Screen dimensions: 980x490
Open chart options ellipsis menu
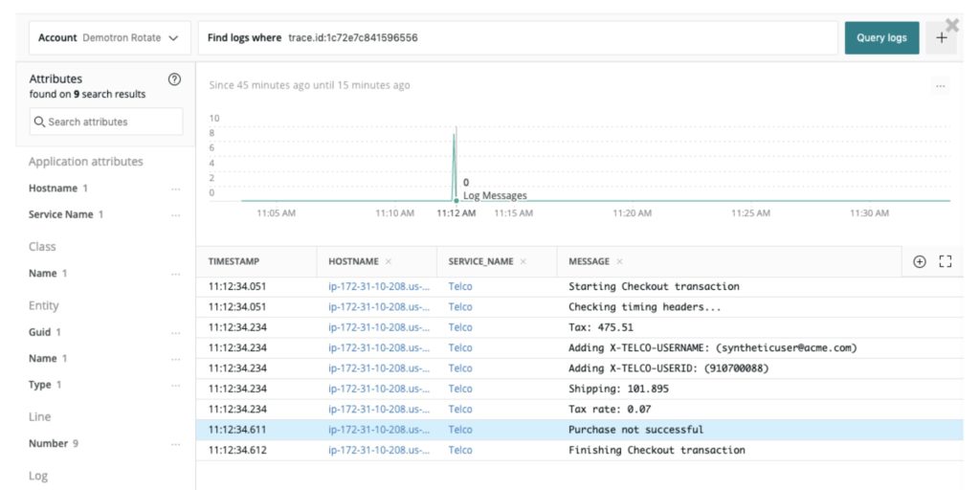[x=941, y=86]
